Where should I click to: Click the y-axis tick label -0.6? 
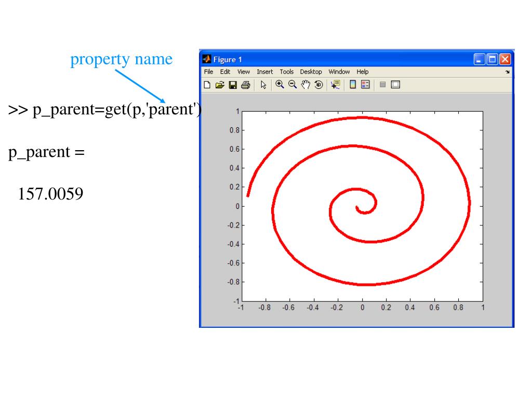click(233, 263)
